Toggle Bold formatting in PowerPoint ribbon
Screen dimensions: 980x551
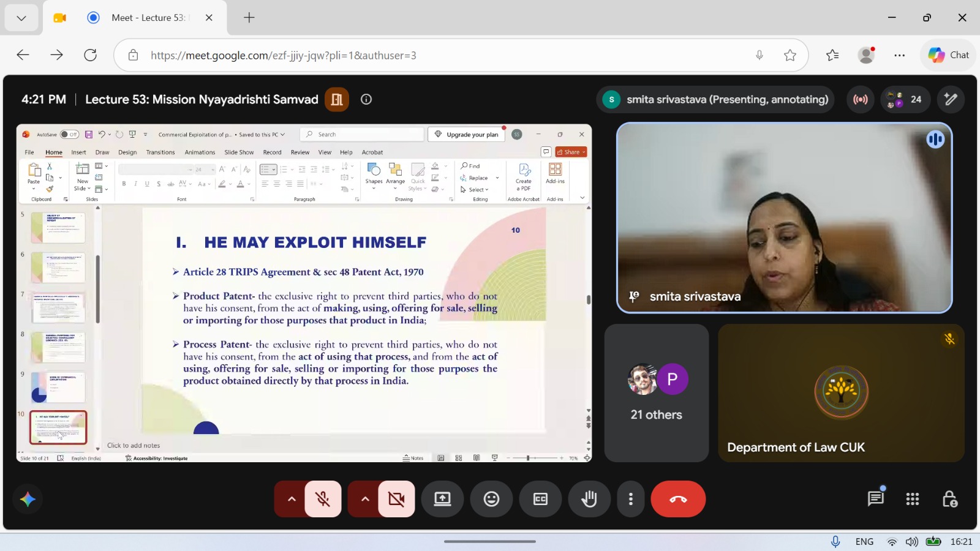tap(124, 184)
